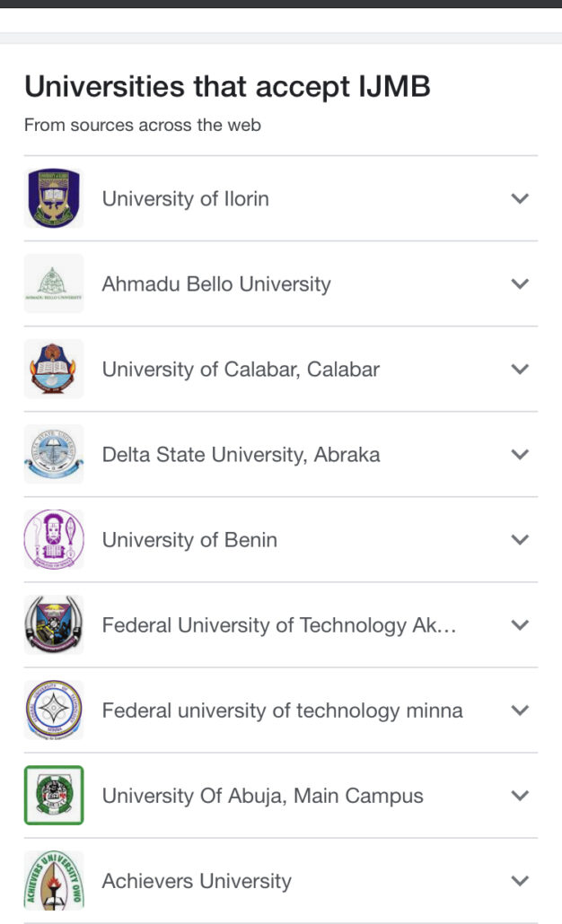Screen dimensions: 562x924
Task: Click the Delta State University logo
Action: (54, 454)
